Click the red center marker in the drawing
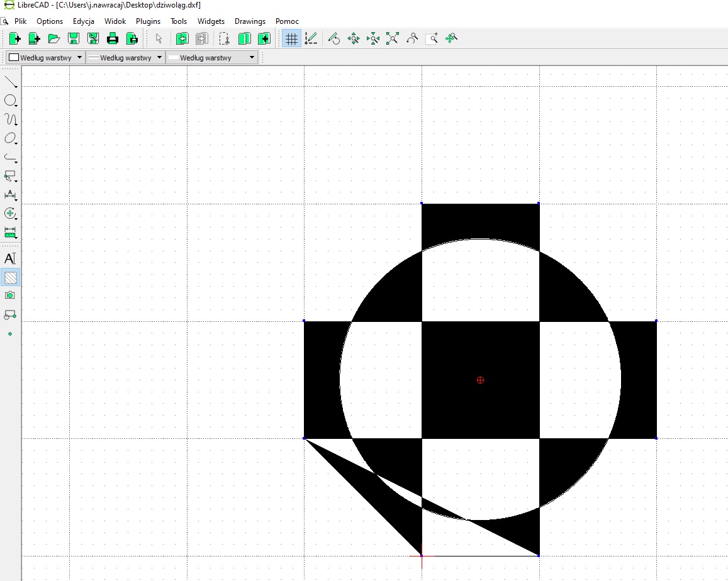The height and width of the screenshot is (581, 728). [481, 380]
